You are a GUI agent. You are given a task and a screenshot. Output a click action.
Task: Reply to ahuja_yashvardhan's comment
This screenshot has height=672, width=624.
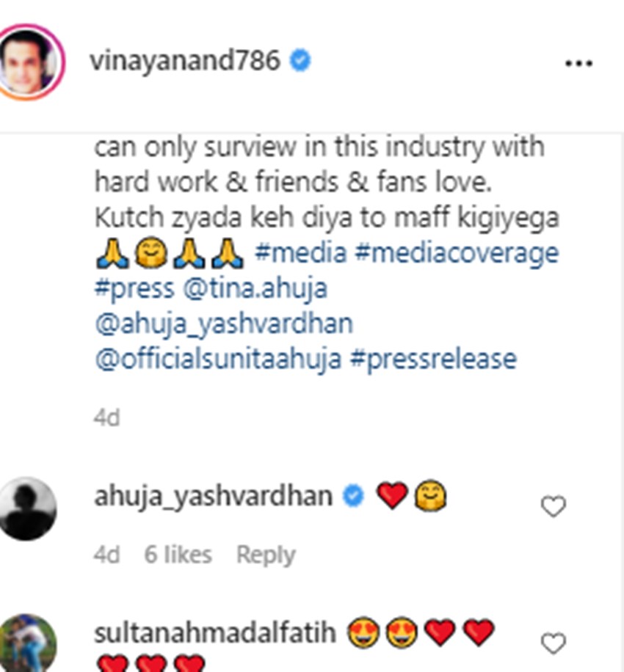tap(266, 555)
